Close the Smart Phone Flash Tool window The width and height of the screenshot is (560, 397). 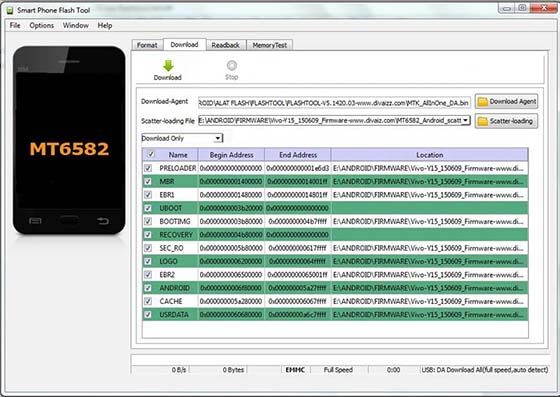click(543, 8)
